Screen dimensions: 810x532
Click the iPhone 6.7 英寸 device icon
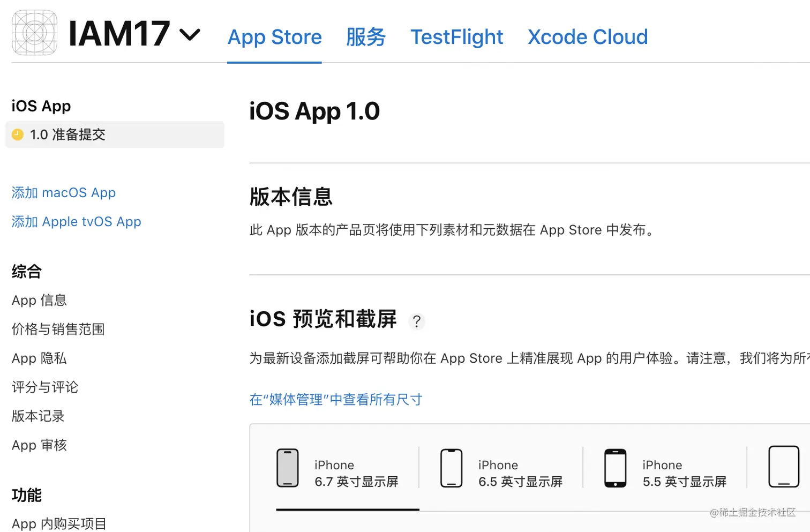tap(288, 468)
